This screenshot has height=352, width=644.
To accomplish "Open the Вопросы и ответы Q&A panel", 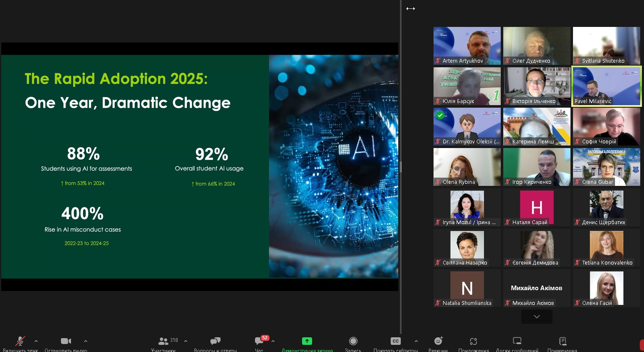I will (215, 341).
